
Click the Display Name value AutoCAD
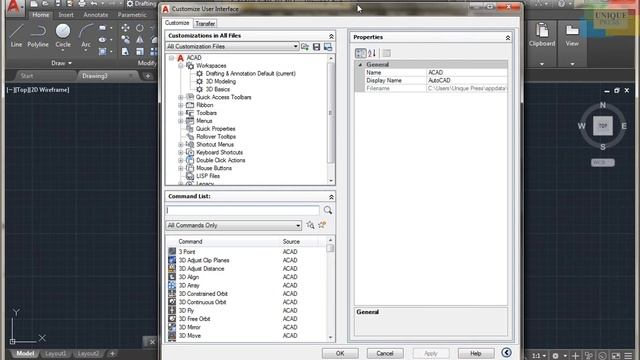pyautogui.click(x=467, y=80)
